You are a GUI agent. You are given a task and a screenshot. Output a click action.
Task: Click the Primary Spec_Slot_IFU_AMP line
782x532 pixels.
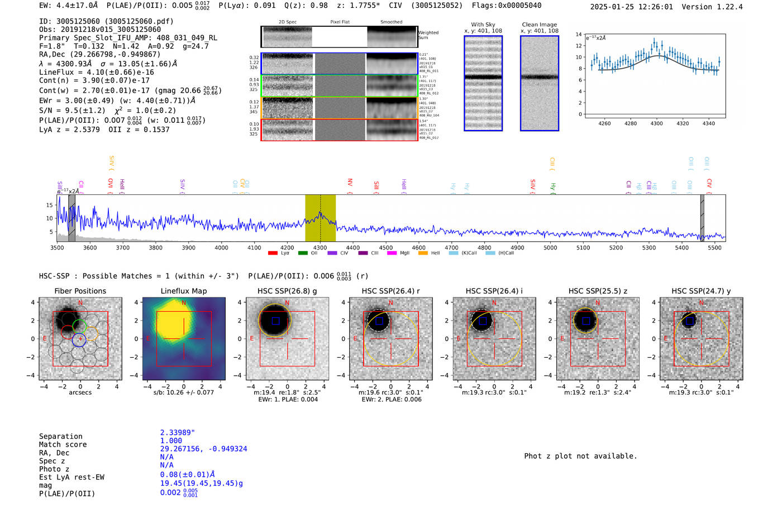tap(128, 38)
